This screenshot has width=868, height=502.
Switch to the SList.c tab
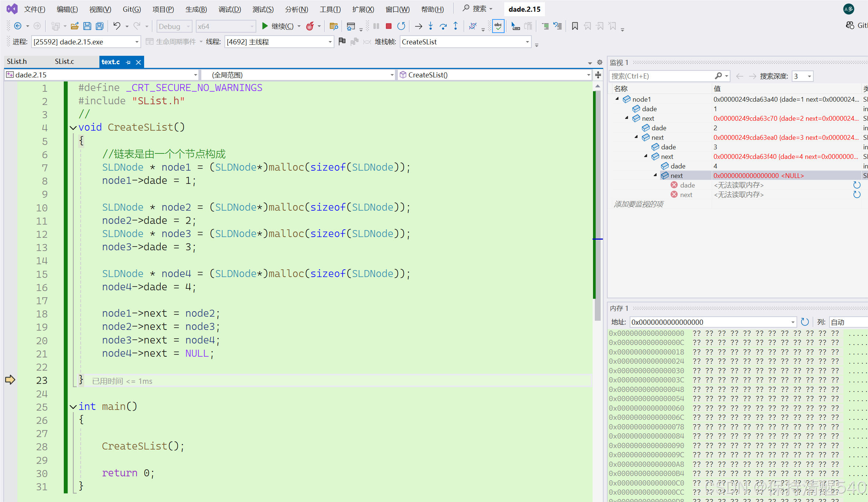click(65, 62)
